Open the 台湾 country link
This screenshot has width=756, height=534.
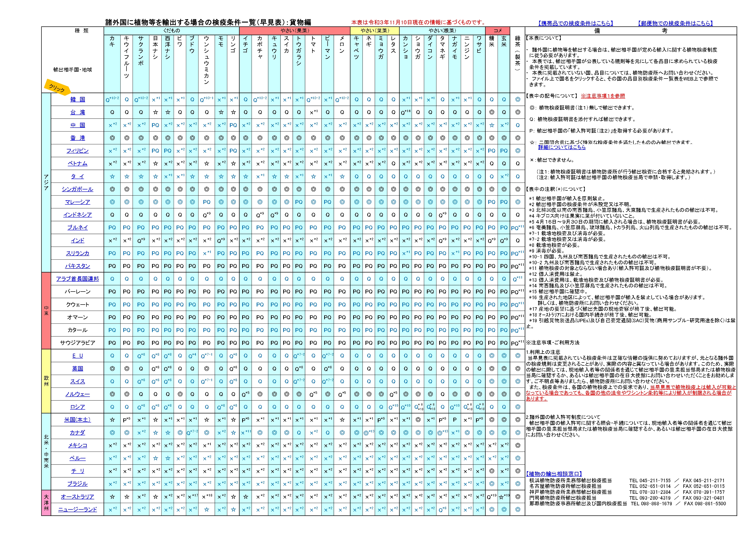pyautogui.click(x=77, y=112)
